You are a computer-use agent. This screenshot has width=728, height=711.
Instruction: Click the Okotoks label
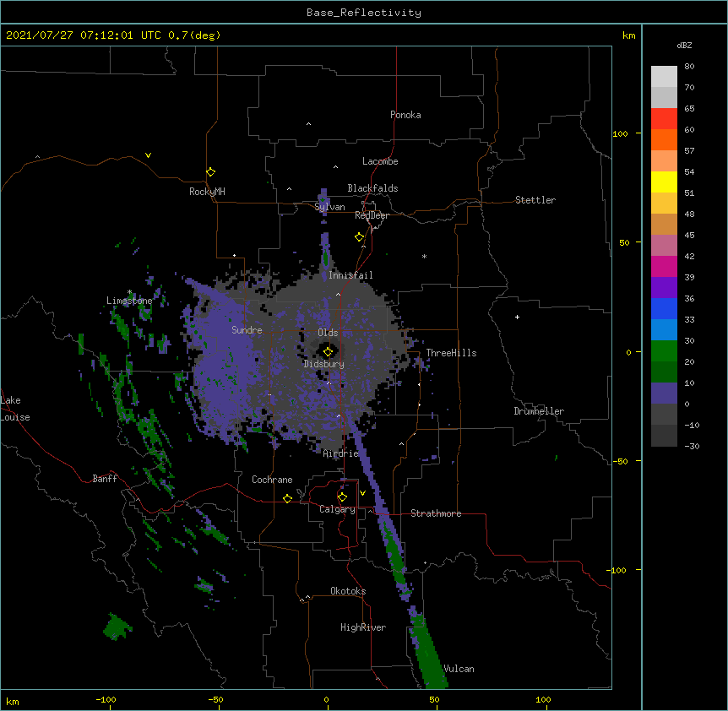click(x=348, y=591)
